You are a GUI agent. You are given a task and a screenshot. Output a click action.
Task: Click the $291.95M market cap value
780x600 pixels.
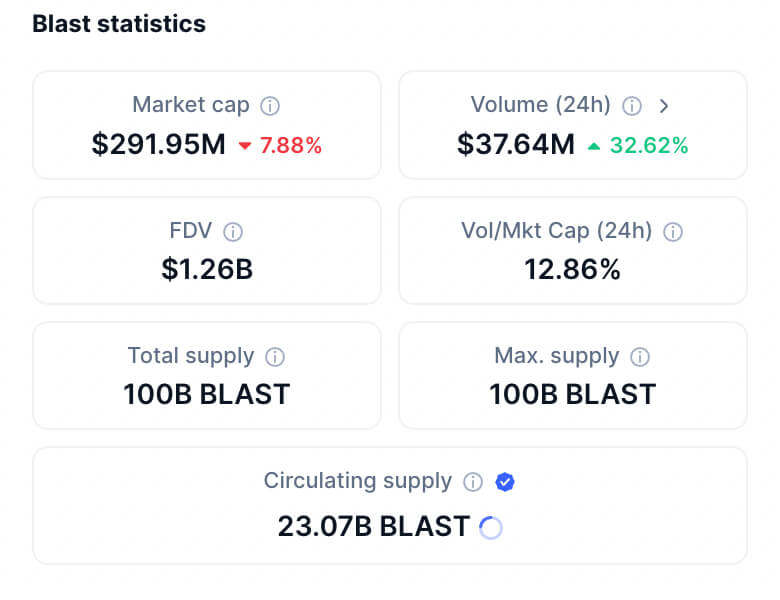pos(158,146)
